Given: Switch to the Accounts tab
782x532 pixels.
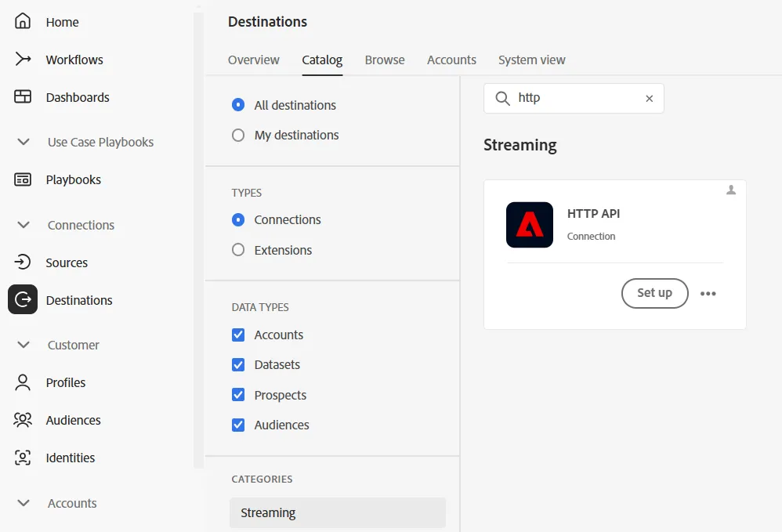Looking at the screenshot, I should [451, 60].
